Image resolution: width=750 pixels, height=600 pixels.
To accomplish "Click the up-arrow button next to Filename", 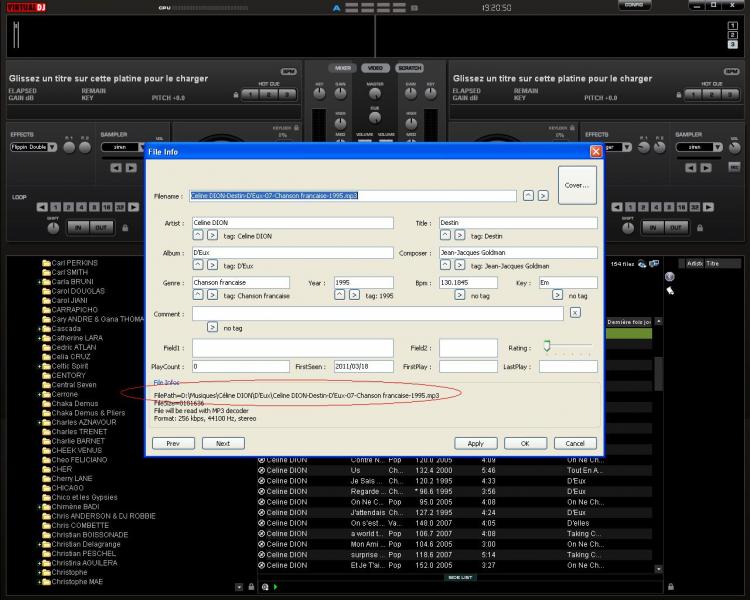I will (528, 196).
